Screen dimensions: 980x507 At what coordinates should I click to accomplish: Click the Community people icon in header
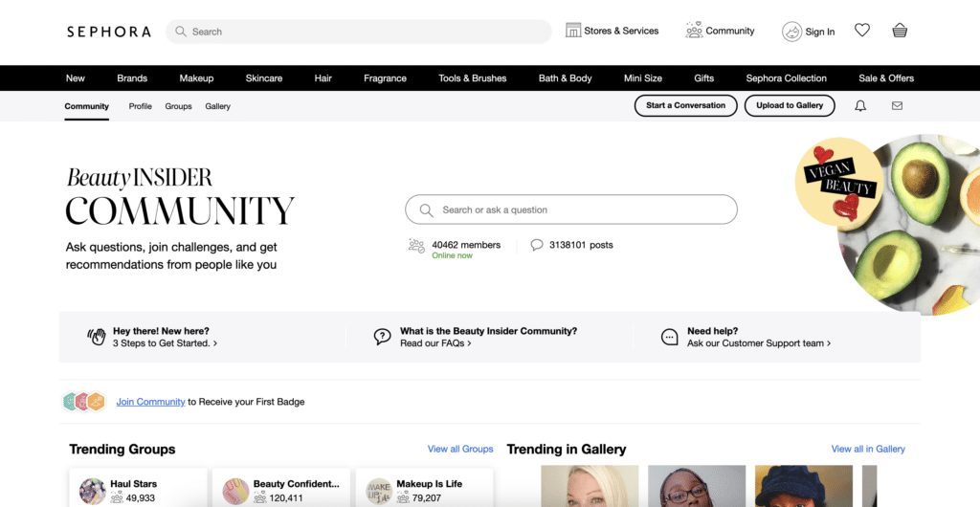694,30
